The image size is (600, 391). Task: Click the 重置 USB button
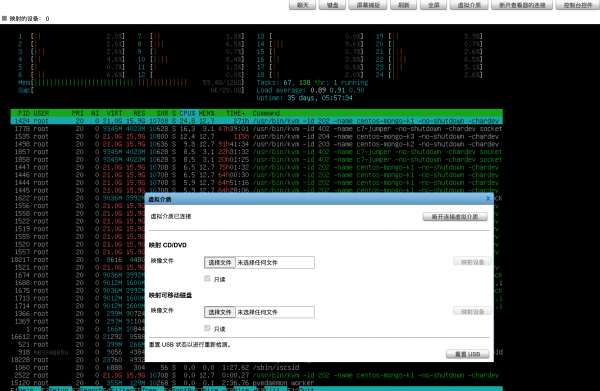(x=467, y=354)
